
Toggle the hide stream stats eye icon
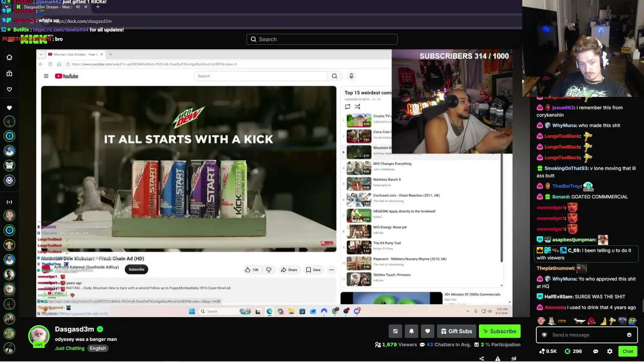click(x=514, y=358)
